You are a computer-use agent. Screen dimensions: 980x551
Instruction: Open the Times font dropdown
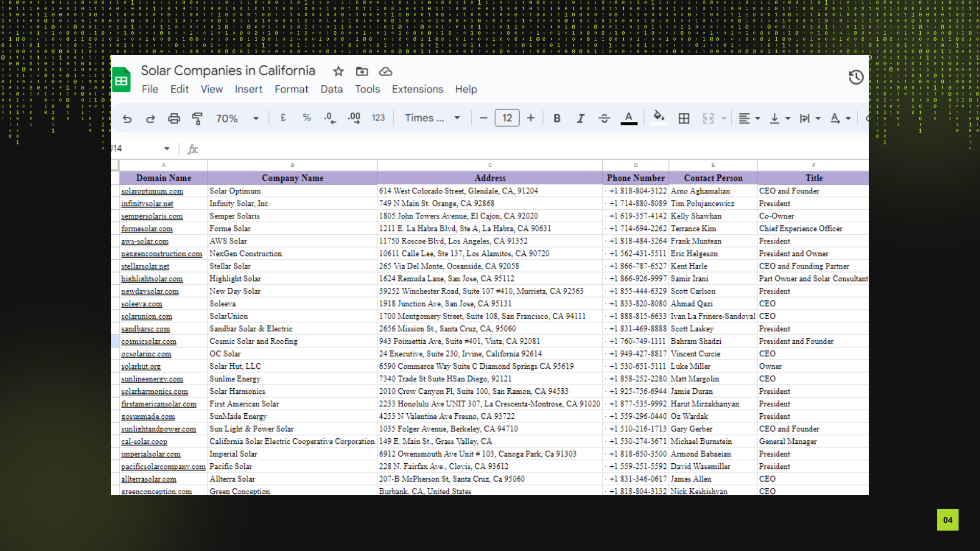pos(432,118)
